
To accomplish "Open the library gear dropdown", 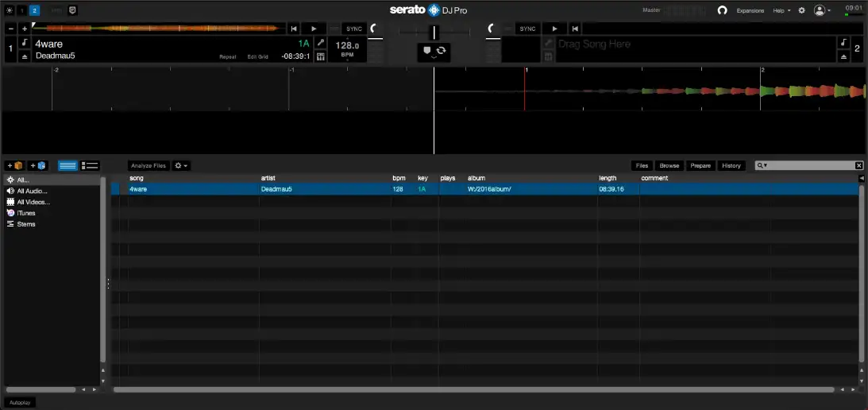I will [x=181, y=165].
